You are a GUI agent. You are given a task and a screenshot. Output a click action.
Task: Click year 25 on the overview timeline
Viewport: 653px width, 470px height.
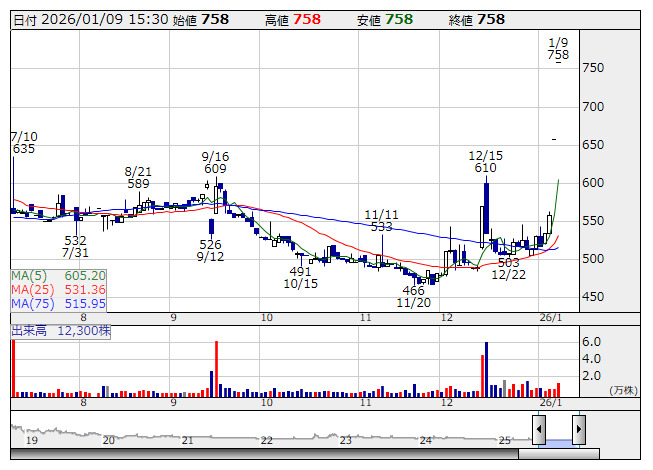tap(505, 440)
